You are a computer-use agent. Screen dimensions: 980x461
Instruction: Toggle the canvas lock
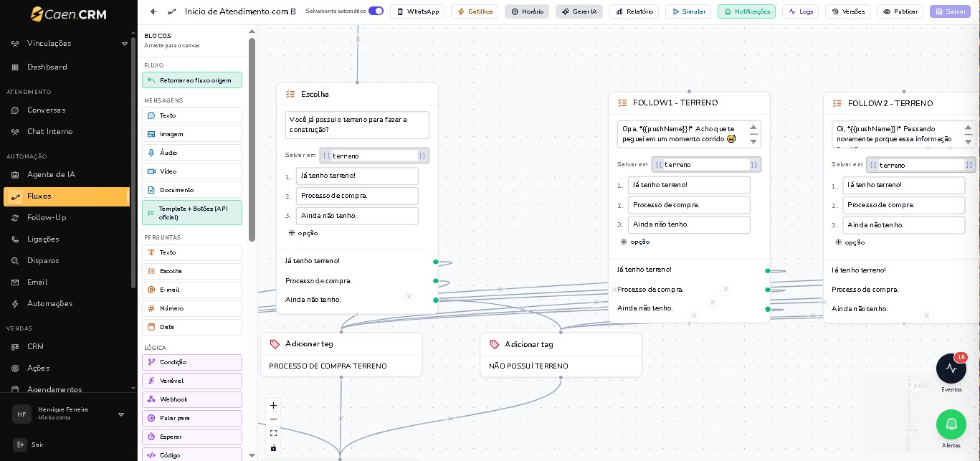(273, 448)
